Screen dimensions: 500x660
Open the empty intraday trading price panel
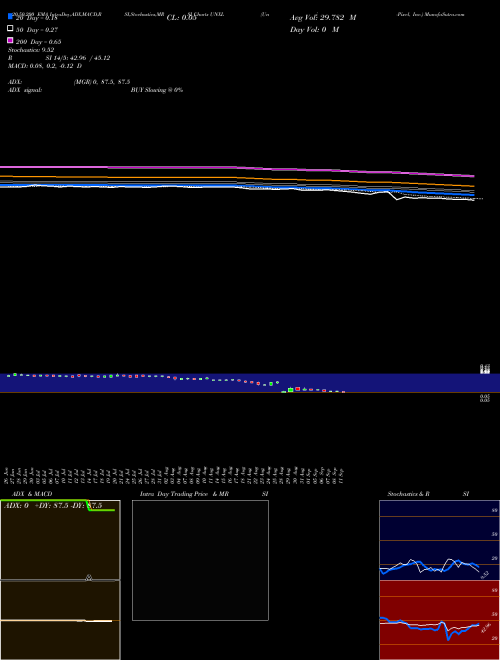click(x=200, y=560)
